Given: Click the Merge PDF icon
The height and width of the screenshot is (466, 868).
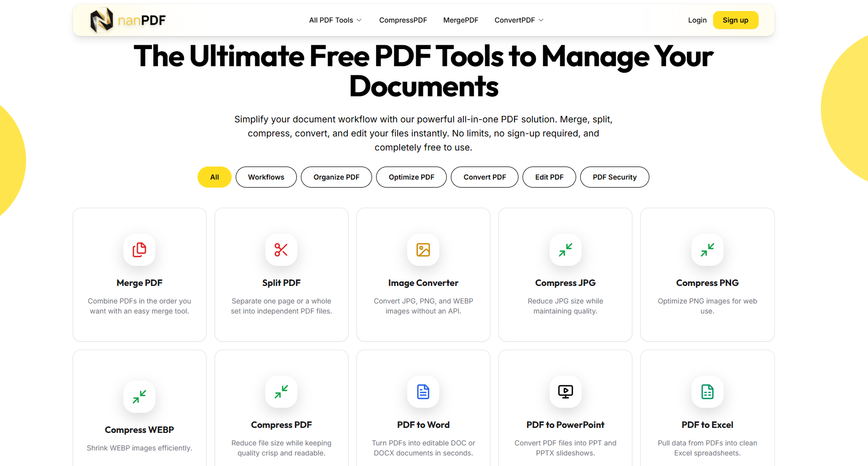Looking at the screenshot, I should pyautogui.click(x=139, y=250).
